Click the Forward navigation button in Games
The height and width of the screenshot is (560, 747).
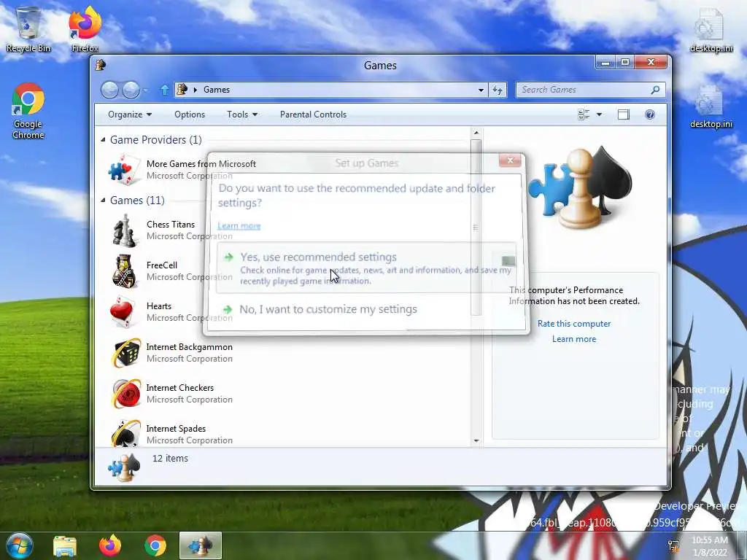(131, 90)
